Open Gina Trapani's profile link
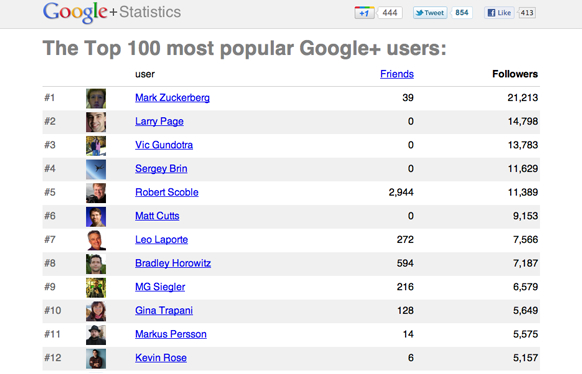This screenshot has height=374, width=582. click(164, 311)
